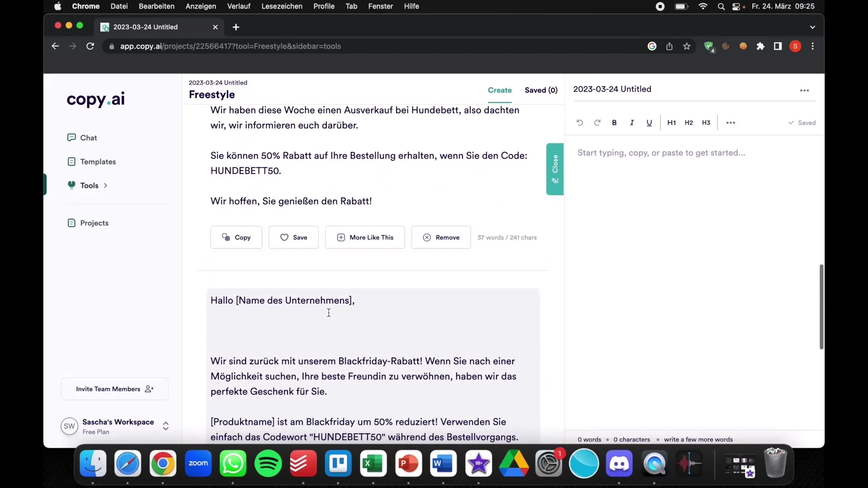Open Discord from the Dock
This screenshot has height=488, width=868.
coord(619,464)
